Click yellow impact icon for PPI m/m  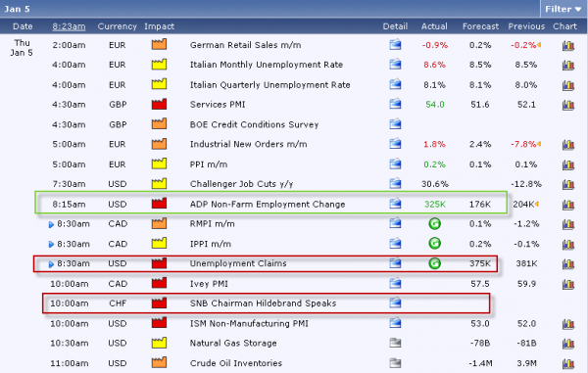tap(159, 163)
